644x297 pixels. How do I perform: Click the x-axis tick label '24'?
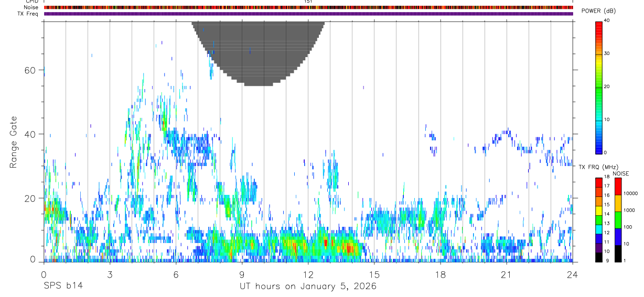[x=572, y=274]
